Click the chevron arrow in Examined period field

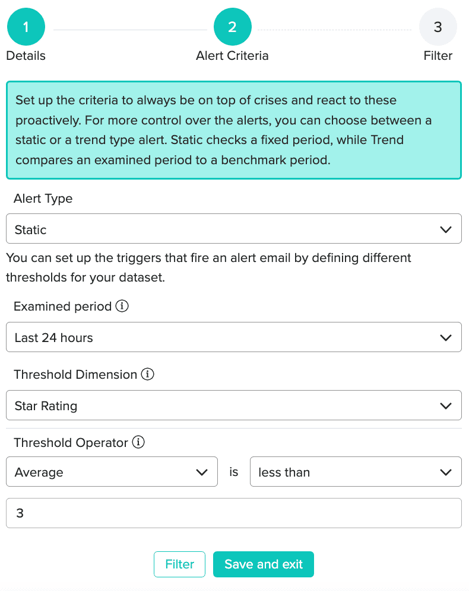pyautogui.click(x=446, y=338)
